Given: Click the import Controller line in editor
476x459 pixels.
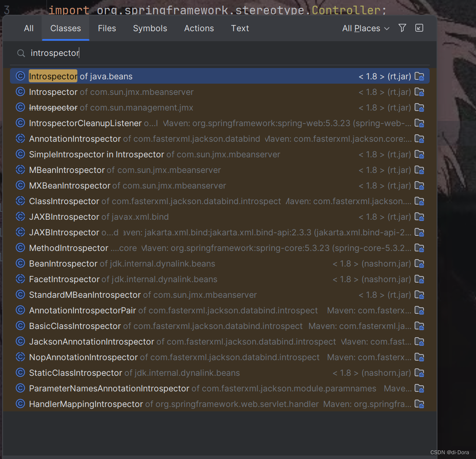Looking at the screenshot, I should coord(217,10).
